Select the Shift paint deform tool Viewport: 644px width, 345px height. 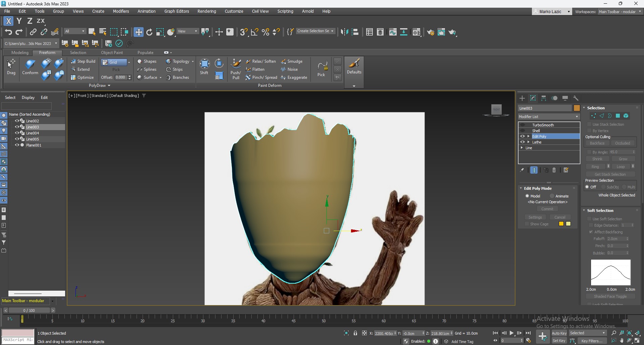point(204,66)
